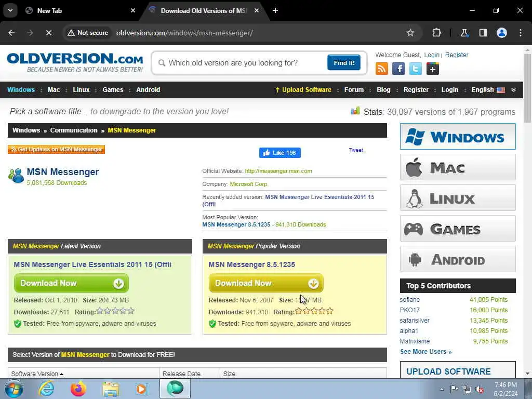Click the RSS feed icon in header
The height and width of the screenshot is (399, 532).
(x=382, y=69)
